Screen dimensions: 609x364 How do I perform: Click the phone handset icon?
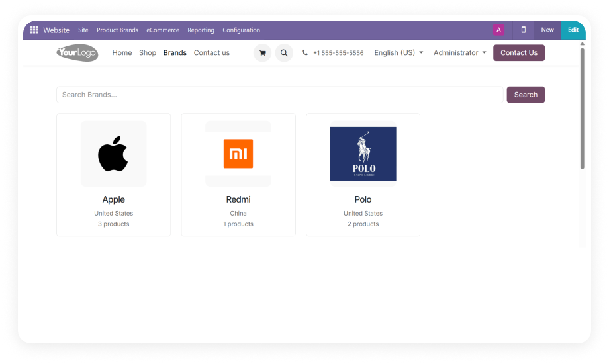point(305,52)
